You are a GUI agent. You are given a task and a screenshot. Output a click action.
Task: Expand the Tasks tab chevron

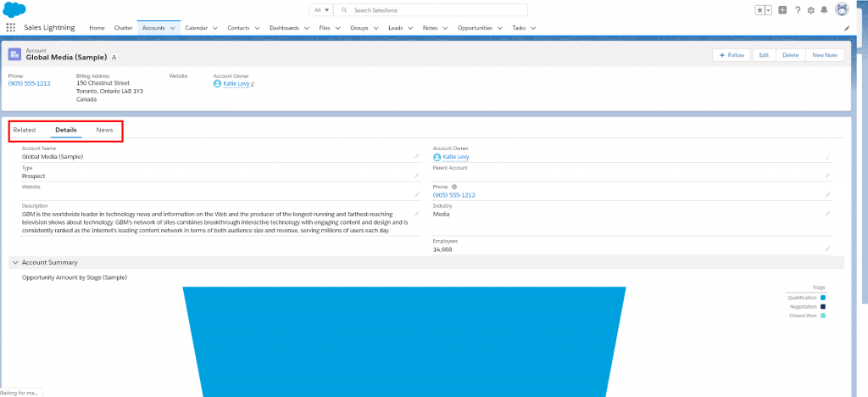(x=533, y=28)
